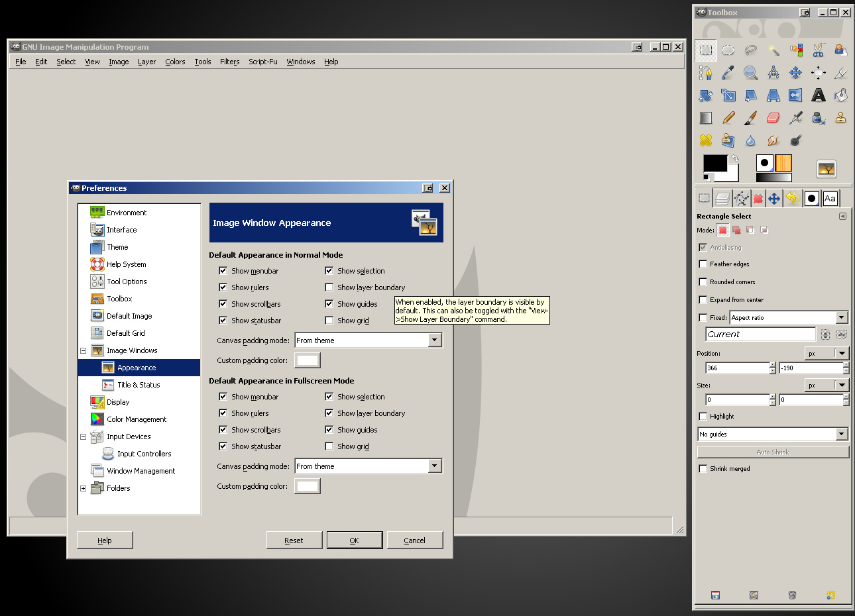The height and width of the screenshot is (616, 855).
Task: Click the Normal Mode custom padding color swatch
Action: click(308, 360)
